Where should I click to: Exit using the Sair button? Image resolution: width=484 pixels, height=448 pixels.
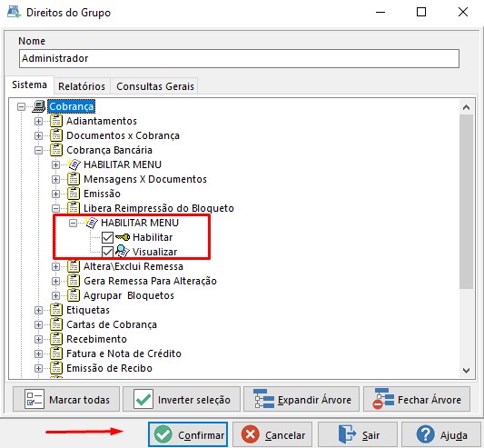(x=358, y=434)
